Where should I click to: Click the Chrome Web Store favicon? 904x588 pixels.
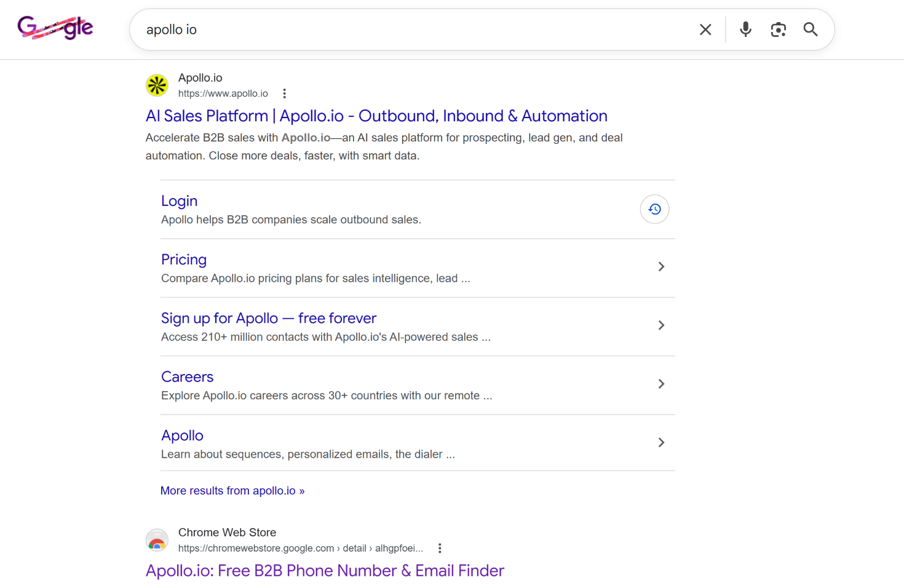pos(157,540)
